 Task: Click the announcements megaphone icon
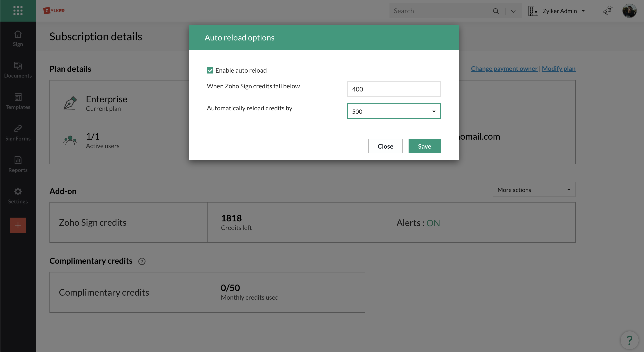[608, 11]
